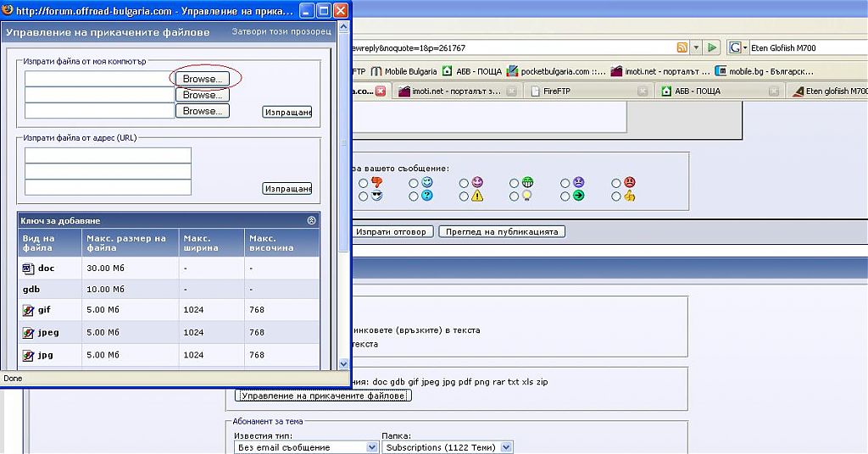Click the third URL upload input field
The width and height of the screenshot is (868, 454).
click(x=108, y=187)
